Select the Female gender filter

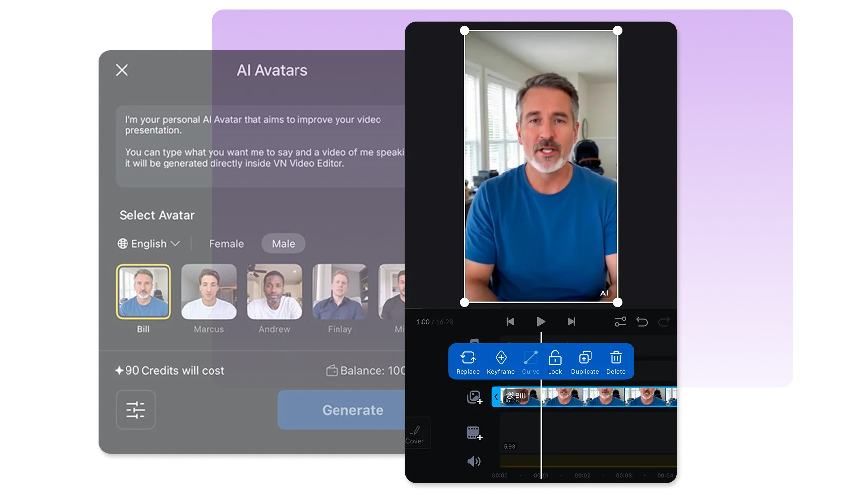pyautogui.click(x=226, y=244)
